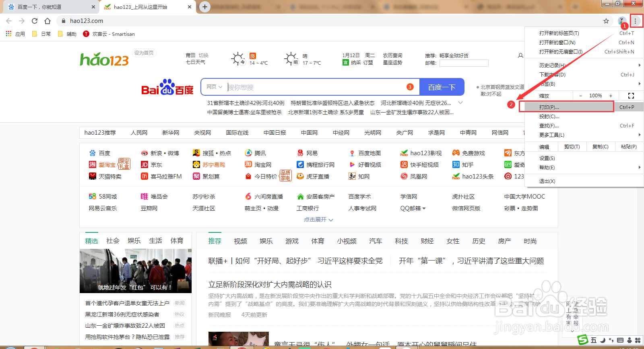Decrease zoom with the minus button
The image size is (644, 349).
point(580,96)
